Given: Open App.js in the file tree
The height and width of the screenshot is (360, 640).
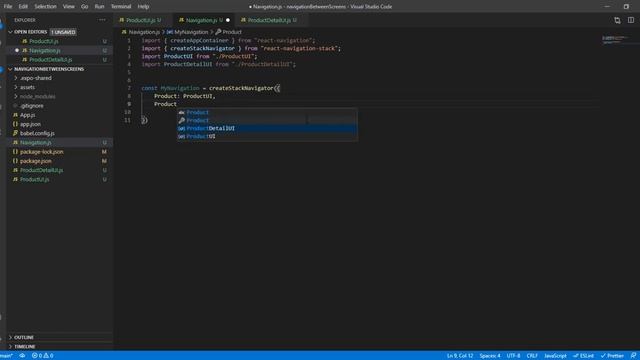Looking at the screenshot, I should 27,115.
